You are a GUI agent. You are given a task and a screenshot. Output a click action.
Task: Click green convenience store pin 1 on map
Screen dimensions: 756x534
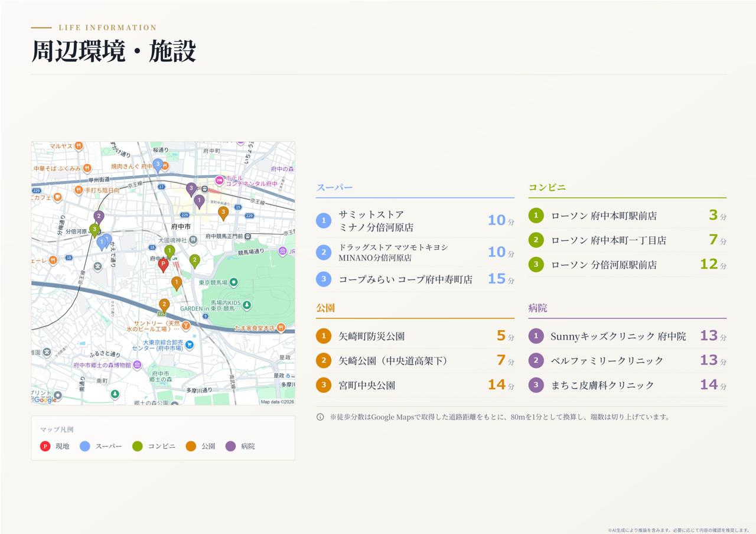pos(170,252)
